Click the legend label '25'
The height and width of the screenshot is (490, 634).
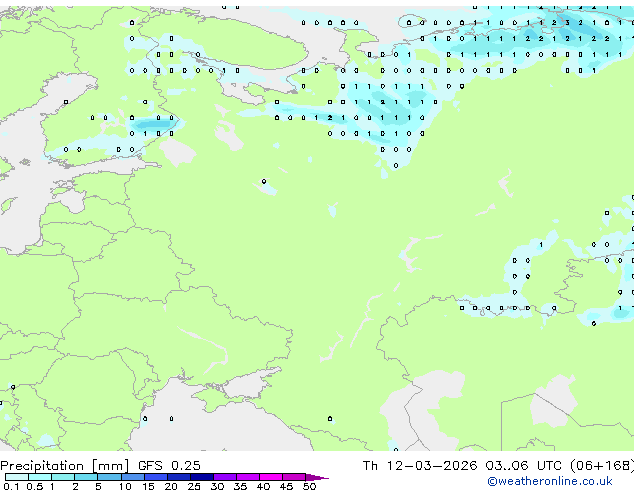pyautogui.click(x=194, y=486)
